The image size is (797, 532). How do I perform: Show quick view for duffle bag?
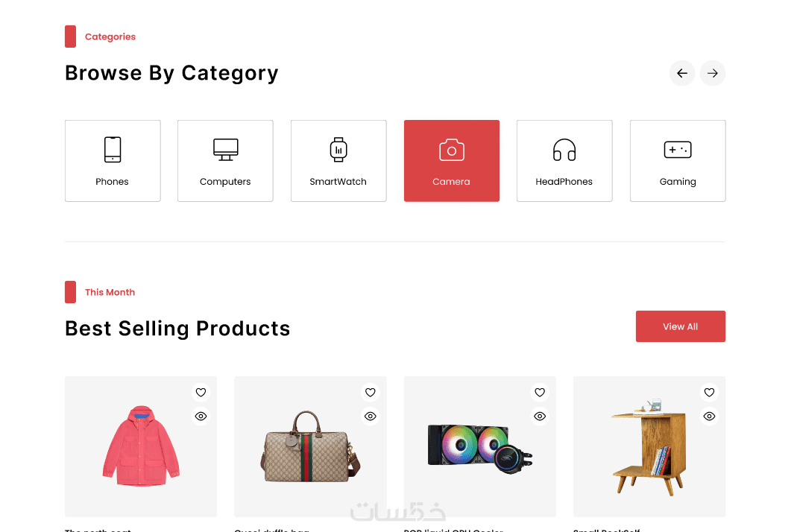(371, 417)
